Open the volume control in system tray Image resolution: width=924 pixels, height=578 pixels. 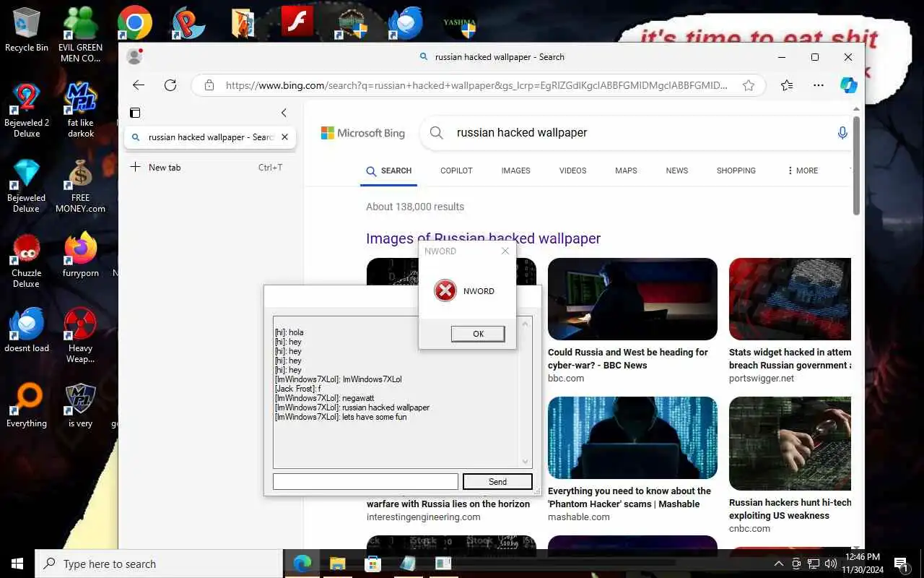(829, 564)
